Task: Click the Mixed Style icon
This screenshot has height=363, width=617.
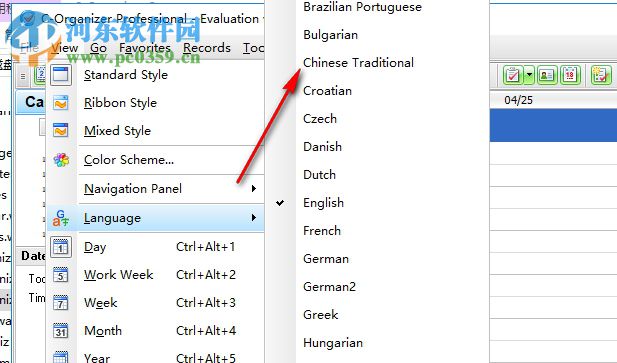Action: pyautogui.click(x=61, y=131)
